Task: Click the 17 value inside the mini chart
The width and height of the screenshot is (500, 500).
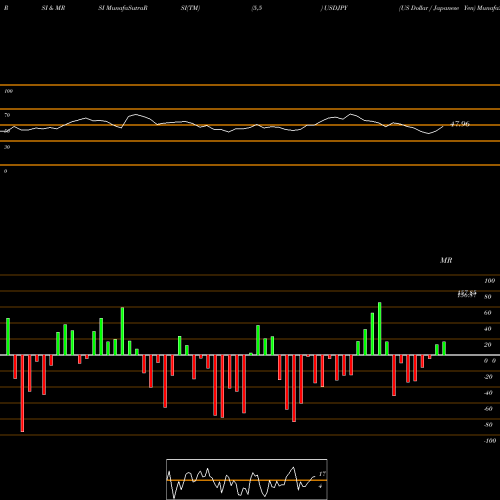Action: tap(322, 474)
